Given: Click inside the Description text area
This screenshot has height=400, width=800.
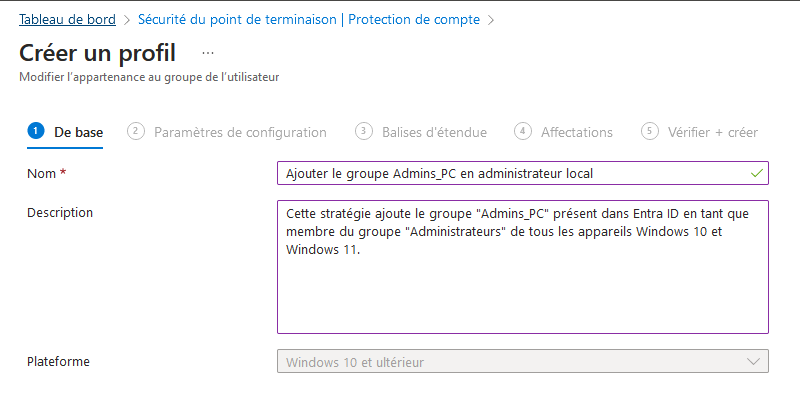Looking at the screenshot, I should click(x=522, y=290).
